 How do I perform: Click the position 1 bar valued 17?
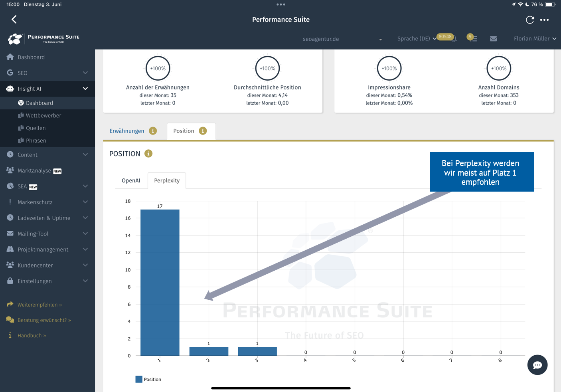(160, 283)
